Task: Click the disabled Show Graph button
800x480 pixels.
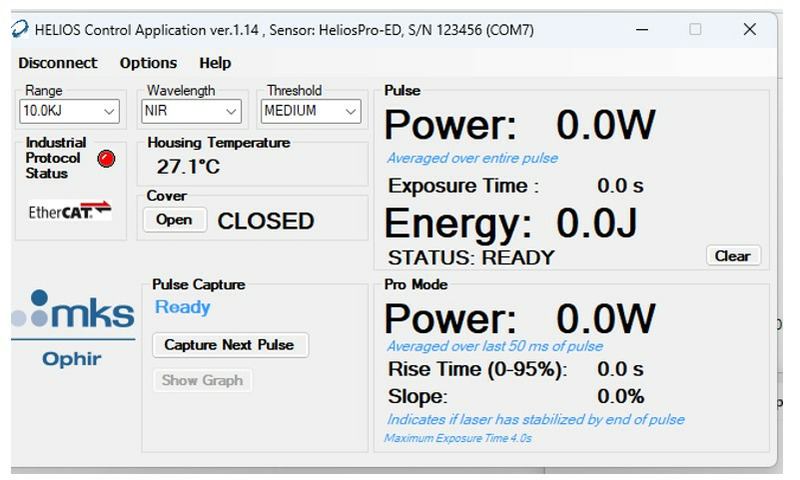Action: (x=202, y=380)
